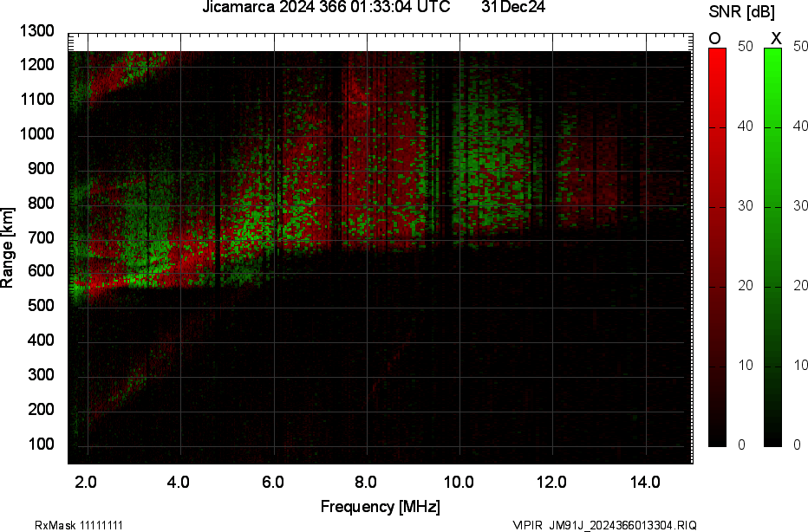Click the 1200 range tick label
This screenshot has height=532, width=808.
pos(37,65)
